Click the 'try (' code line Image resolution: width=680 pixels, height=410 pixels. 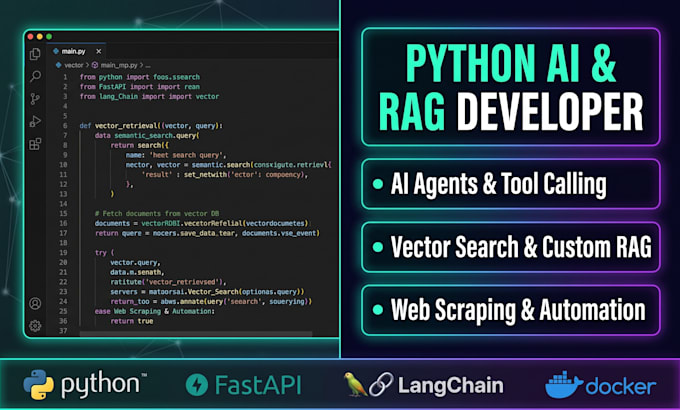click(105, 253)
